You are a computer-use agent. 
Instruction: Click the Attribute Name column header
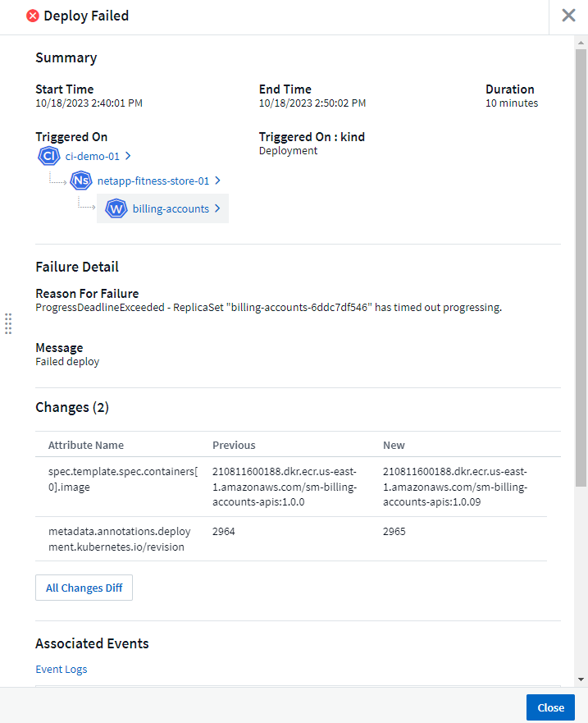point(86,445)
